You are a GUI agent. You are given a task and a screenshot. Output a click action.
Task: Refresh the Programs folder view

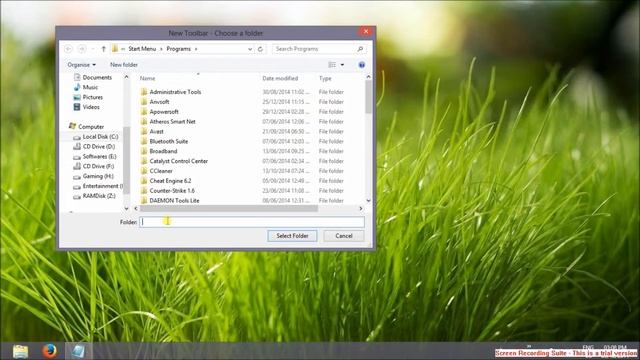[260, 49]
